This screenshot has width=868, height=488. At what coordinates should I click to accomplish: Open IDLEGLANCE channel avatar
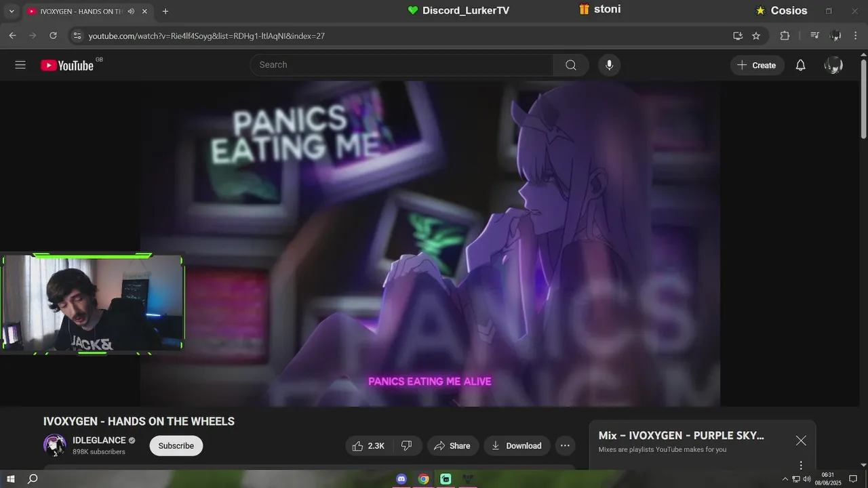pos(55,445)
